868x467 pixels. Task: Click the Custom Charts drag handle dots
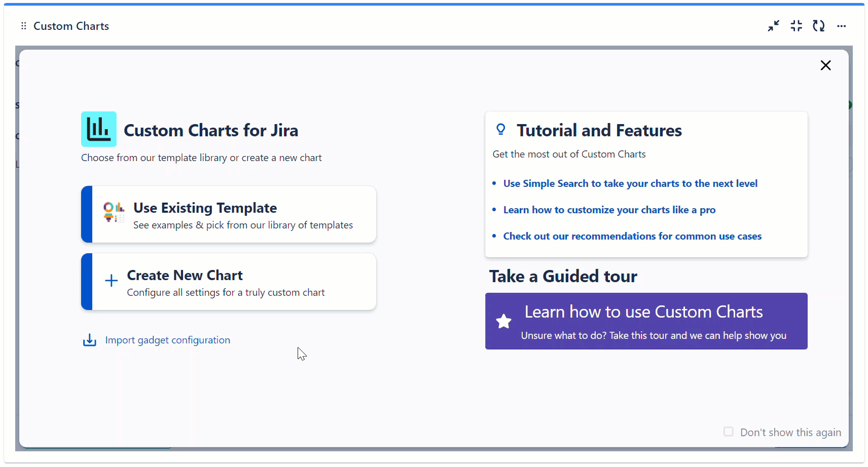point(23,26)
